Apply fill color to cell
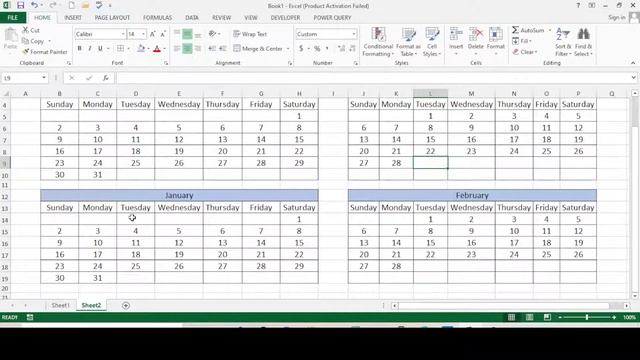Screen dimensions: 640x360 point(141,49)
